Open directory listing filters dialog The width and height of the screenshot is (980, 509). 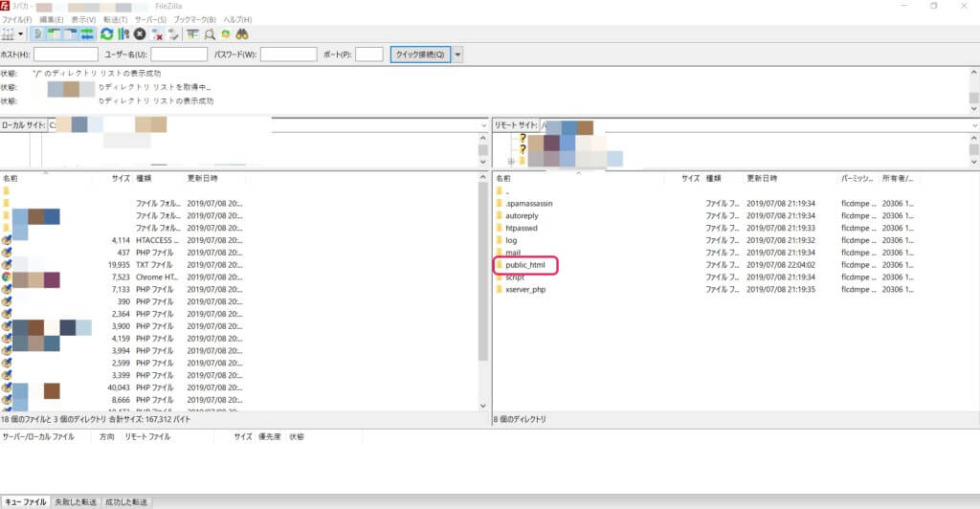pos(192,34)
